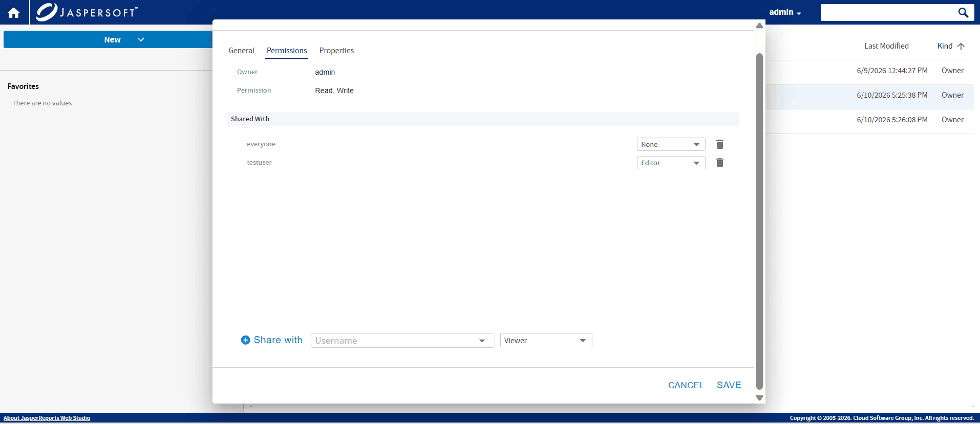Sort by Last Modified column header
The image size is (980, 424).
886,46
